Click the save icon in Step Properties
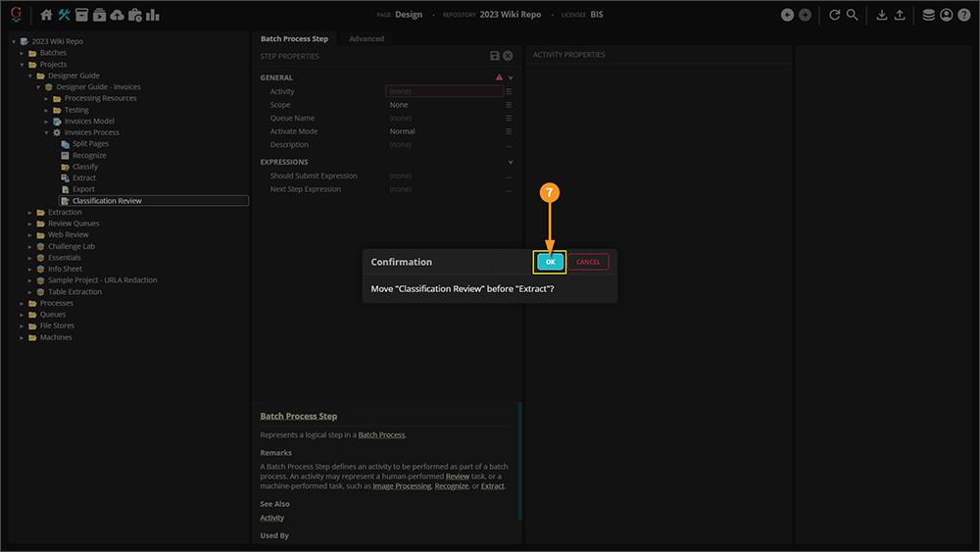Viewport: 980px width, 552px height. (x=495, y=57)
